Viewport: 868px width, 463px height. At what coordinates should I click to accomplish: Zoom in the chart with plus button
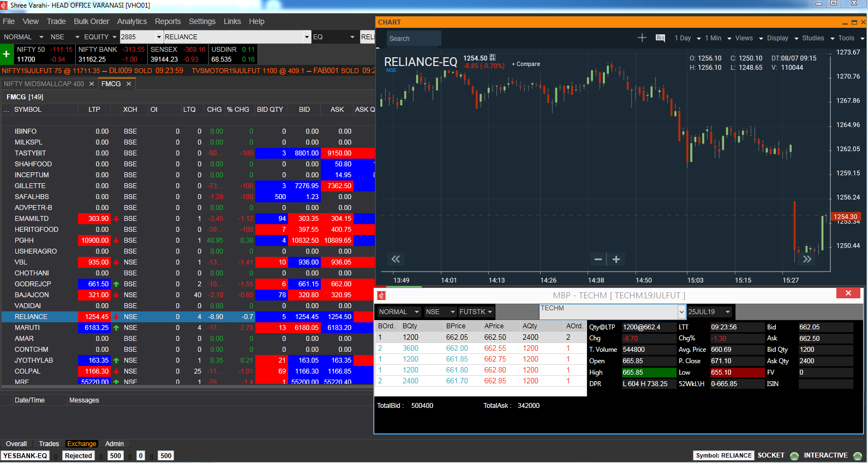616,260
